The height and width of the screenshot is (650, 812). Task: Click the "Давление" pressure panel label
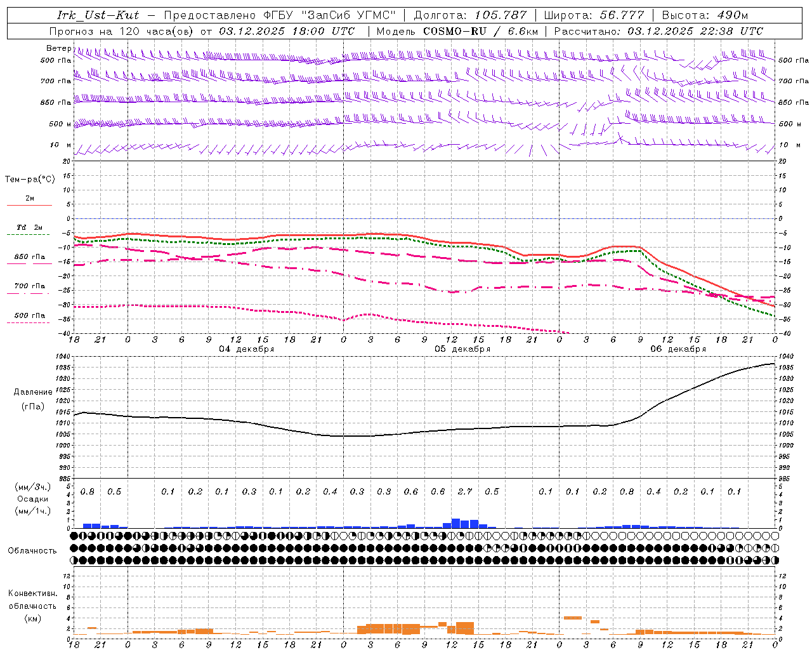[x=32, y=392]
